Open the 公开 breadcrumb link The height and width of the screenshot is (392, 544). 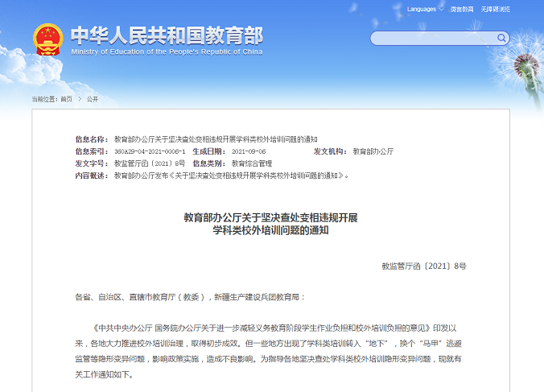point(93,99)
